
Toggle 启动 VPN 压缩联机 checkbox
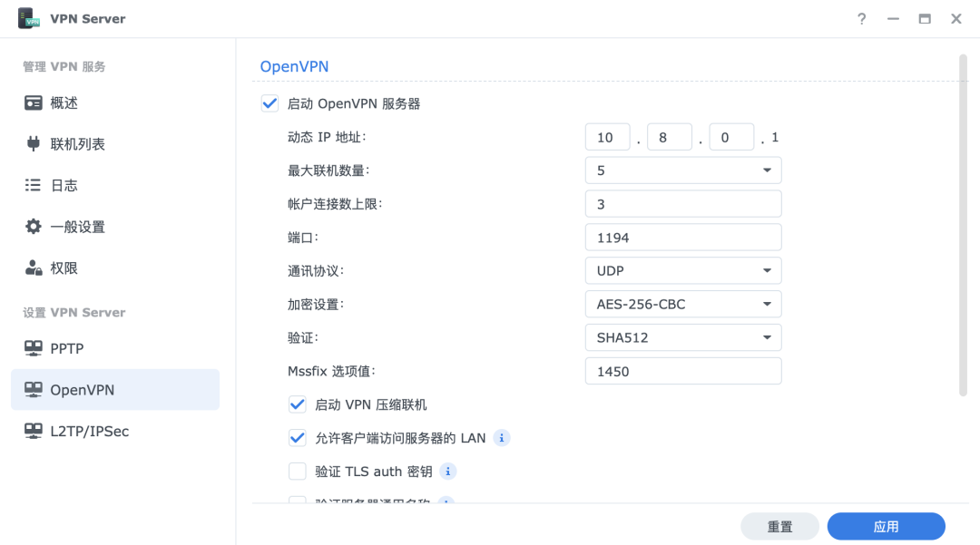pyautogui.click(x=297, y=404)
